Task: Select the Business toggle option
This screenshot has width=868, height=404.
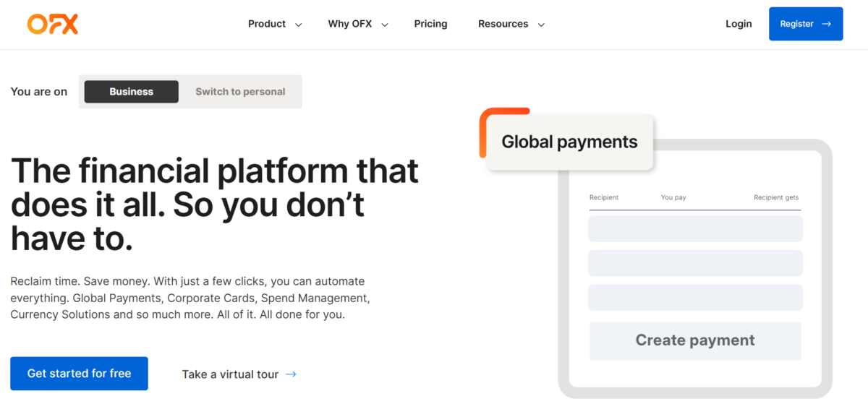Action: click(132, 92)
